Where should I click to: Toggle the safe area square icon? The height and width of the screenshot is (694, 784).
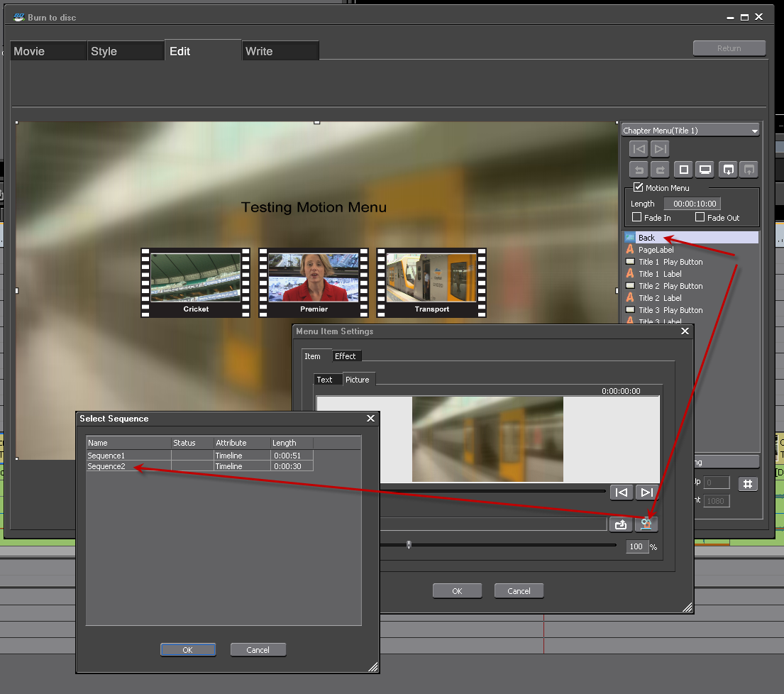coord(683,170)
